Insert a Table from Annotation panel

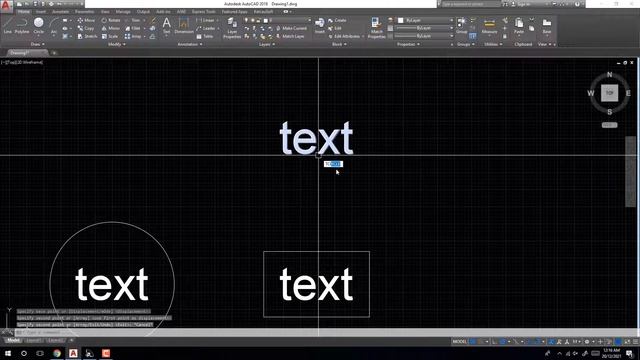tap(205, 36)
